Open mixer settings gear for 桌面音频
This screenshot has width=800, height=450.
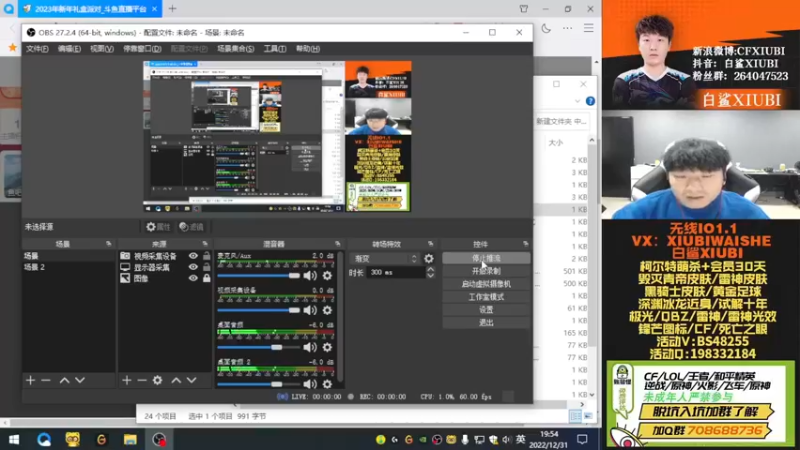click(x=327, y=347)
